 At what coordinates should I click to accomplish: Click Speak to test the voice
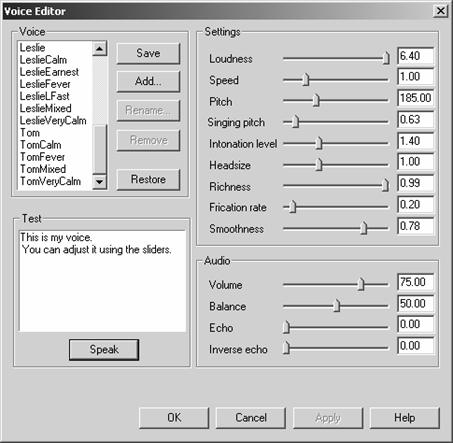coord(104,350)
